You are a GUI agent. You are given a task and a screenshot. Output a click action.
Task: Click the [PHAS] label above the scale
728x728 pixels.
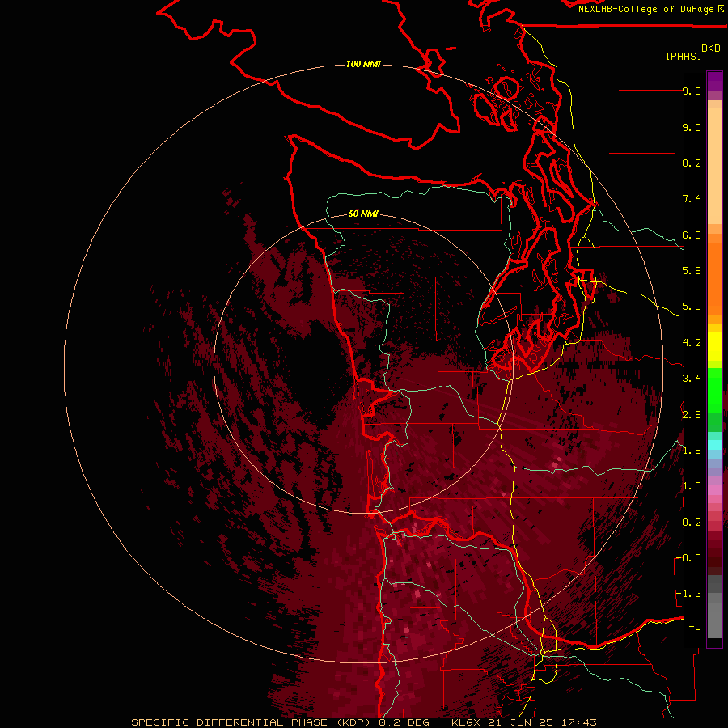point(684,56)
